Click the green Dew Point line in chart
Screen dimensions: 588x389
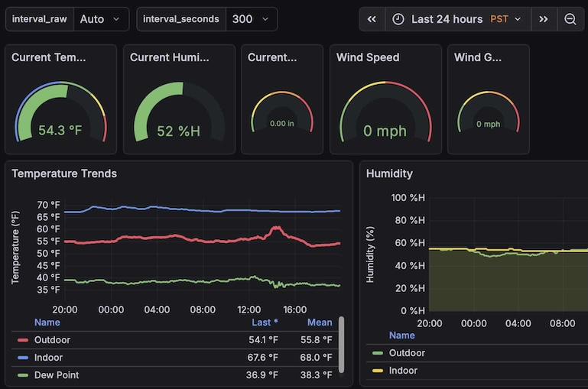click(x=203, y=281)
